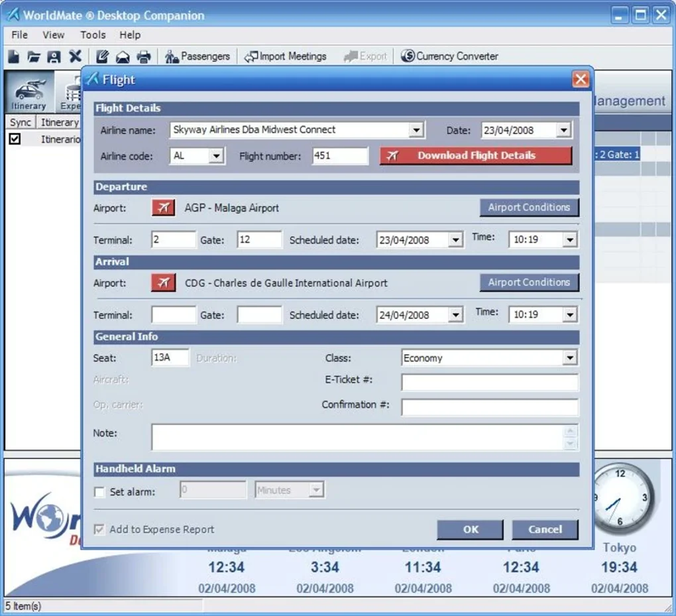The image size is (676, 616).
Task: Click the Gate: 1 flight bar behind dialog
Action: pyautogui.click(x=617, y=154)
